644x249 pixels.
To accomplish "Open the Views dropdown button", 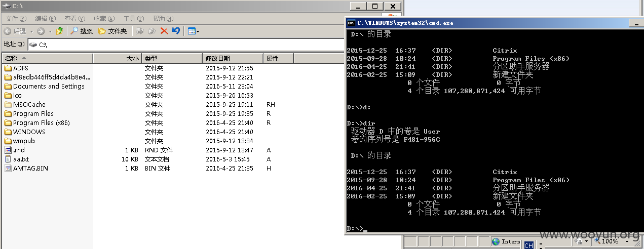I will [x=194, y=31].
